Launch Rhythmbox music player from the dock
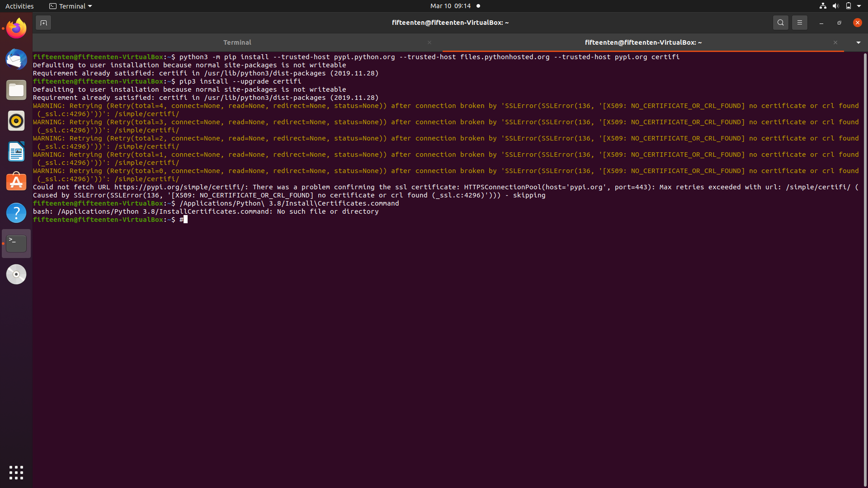The image size is (868, 488). click(16, 121)
